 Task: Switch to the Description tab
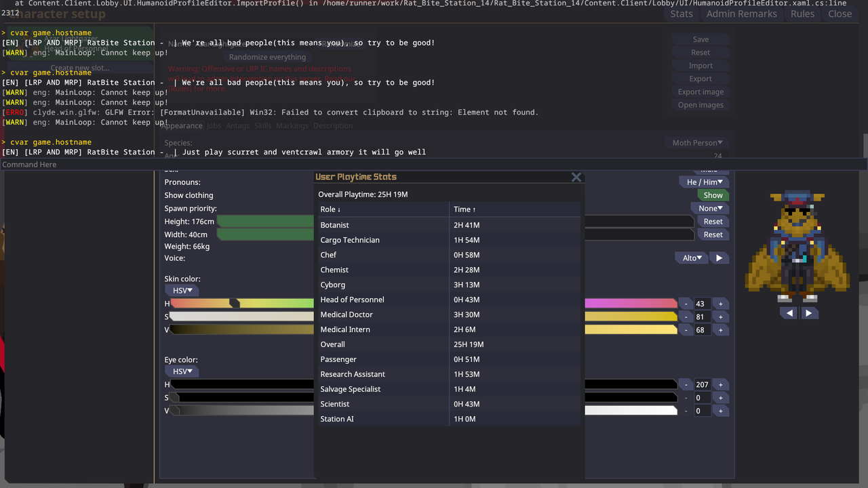click(x=333, y=125)
